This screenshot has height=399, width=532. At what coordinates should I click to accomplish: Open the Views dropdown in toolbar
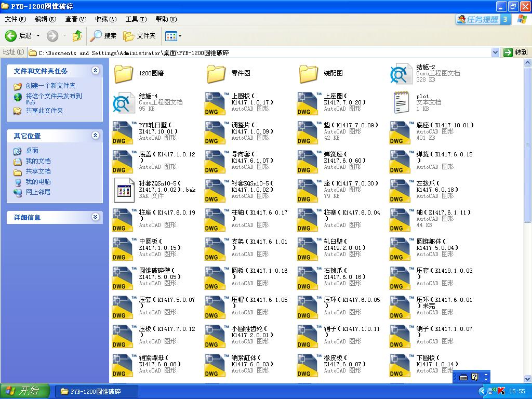[173, 36]
